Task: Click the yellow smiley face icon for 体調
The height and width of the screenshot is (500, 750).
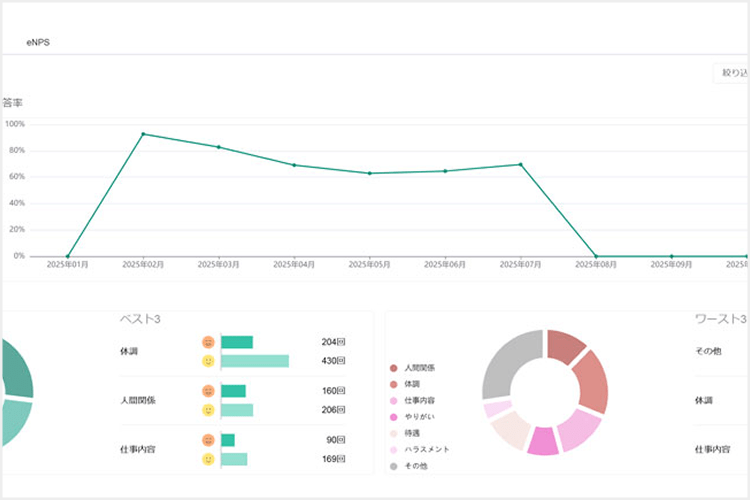Action: pos(208,361)
